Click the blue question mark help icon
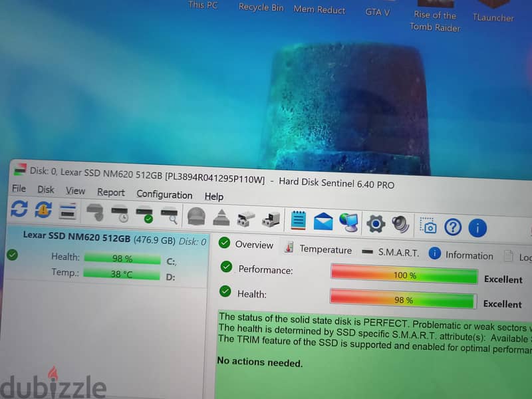The height and width of the screenshot is (399, 532). pos(453,227)
